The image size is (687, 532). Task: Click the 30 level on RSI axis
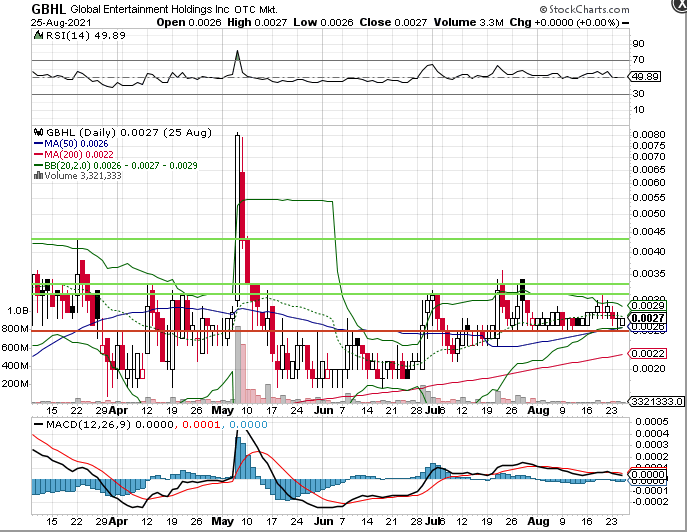639,94
